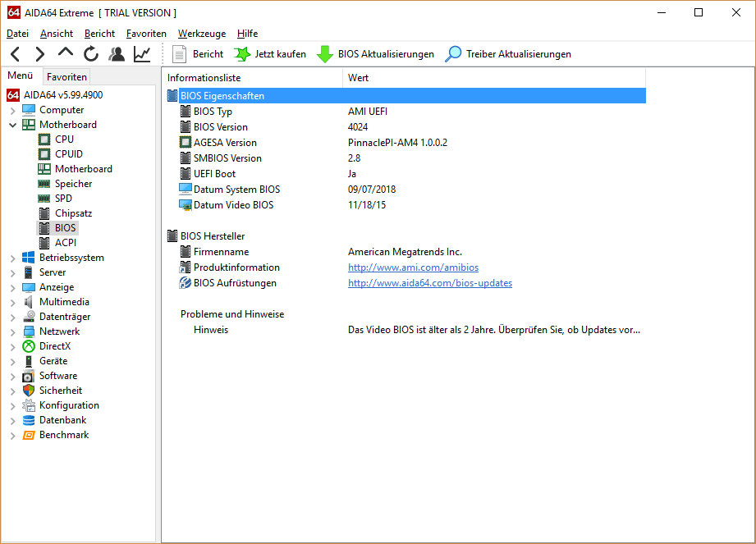The height and width of the screenshot is (544, 756).
Task: Expand the Geräte node
Action: pos(13,361)
